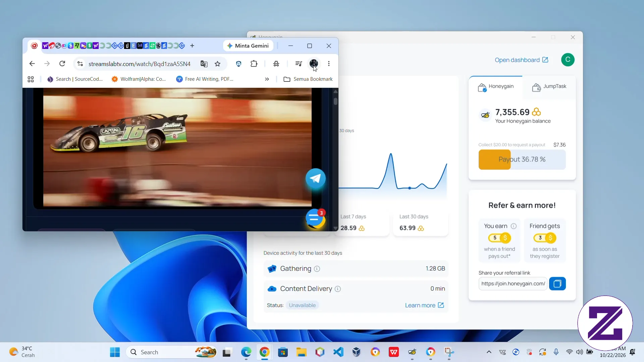The image size is (644, 362).
Task: Click the referral link text field
Action: click(x=513, y=284)
